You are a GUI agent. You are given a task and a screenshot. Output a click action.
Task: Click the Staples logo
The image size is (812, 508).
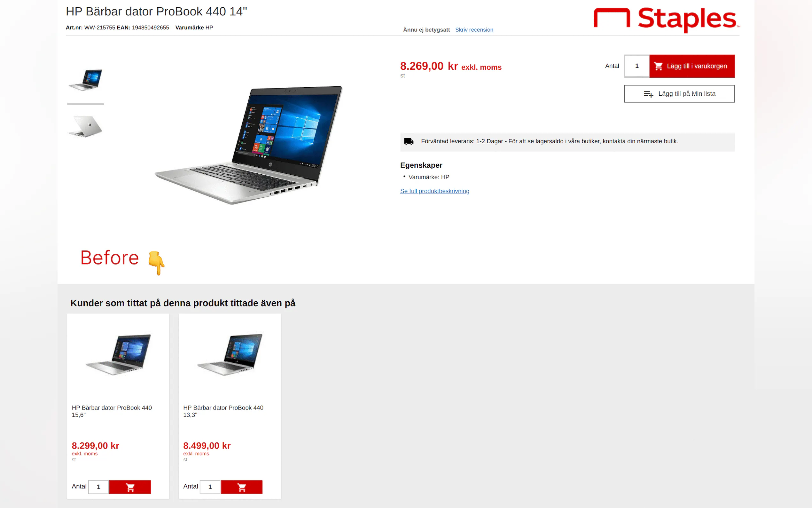pos(666,19)
